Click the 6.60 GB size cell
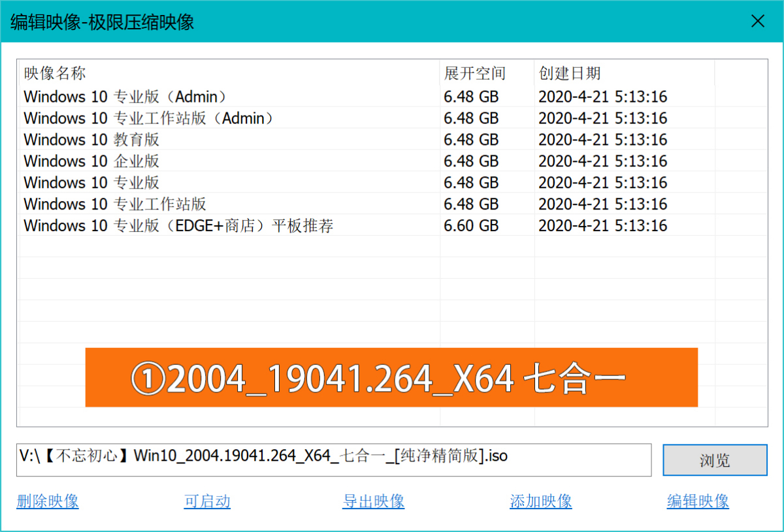The width and height of the screenshot is (784, 532). click(471, 227)
